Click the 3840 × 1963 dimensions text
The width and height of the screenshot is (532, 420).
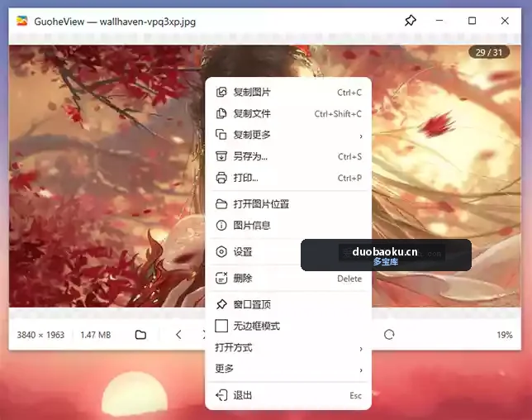[x=40, y=335]
